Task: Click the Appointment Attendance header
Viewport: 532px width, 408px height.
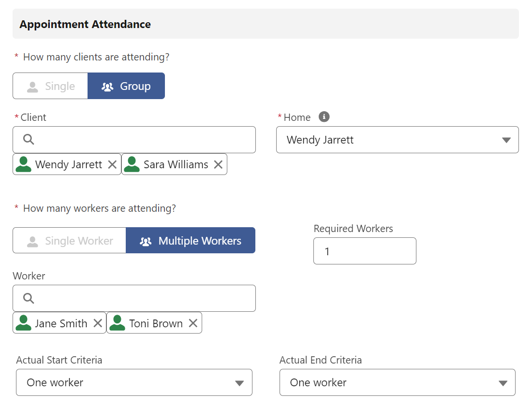Action: pos(84,24)
